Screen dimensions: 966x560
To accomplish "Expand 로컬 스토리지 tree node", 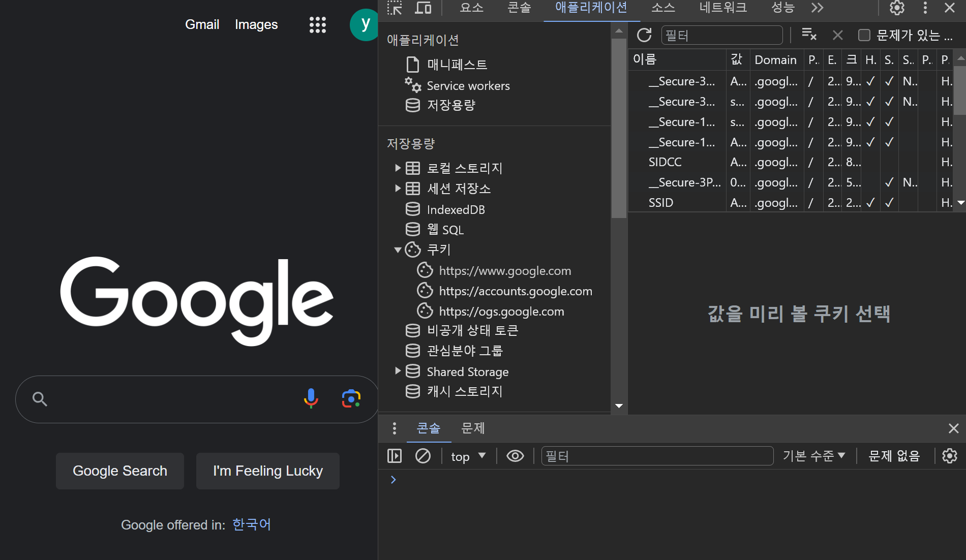I will 398,168.
